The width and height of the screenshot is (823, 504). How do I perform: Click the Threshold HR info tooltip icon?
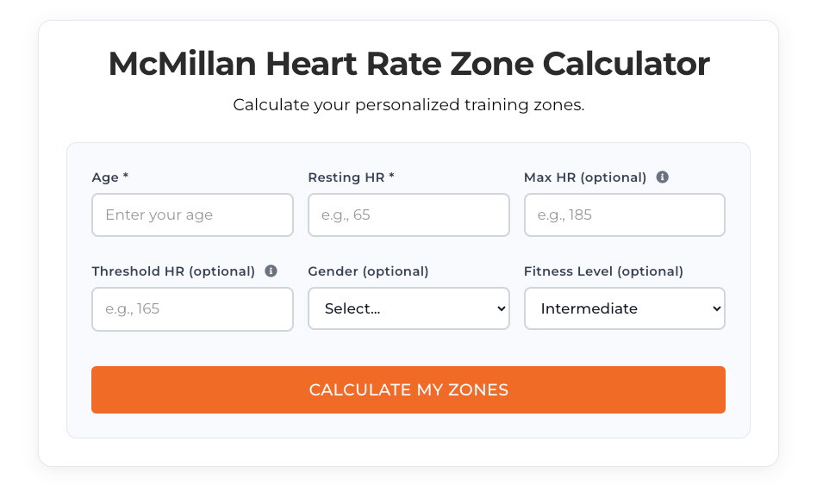pyautogui.click(x=270, y=271)
